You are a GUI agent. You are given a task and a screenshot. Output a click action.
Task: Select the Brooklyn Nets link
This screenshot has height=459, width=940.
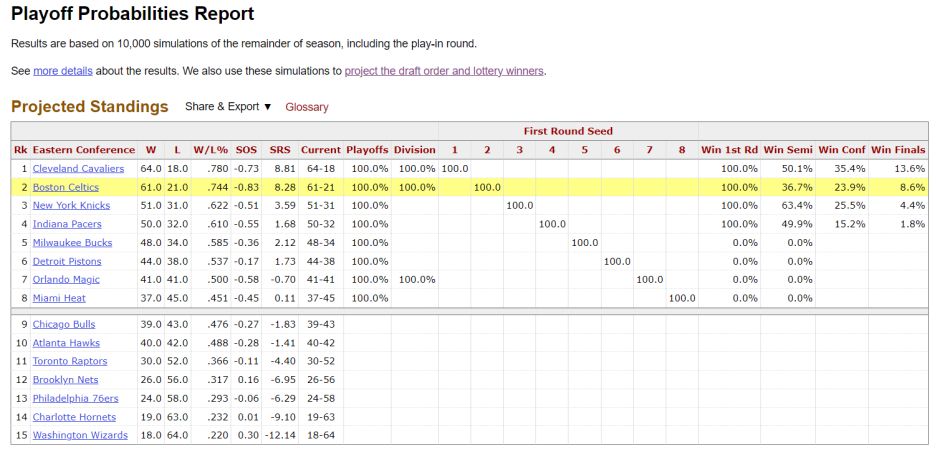65,379
